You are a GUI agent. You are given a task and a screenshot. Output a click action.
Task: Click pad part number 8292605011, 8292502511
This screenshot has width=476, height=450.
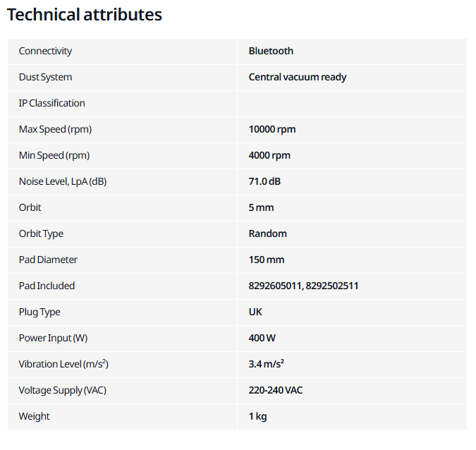[x=303, y=286]
